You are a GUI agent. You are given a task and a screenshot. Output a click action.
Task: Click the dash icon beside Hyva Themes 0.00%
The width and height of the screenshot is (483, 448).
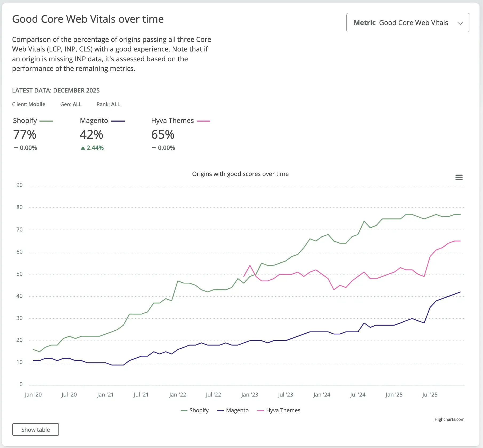153,147
